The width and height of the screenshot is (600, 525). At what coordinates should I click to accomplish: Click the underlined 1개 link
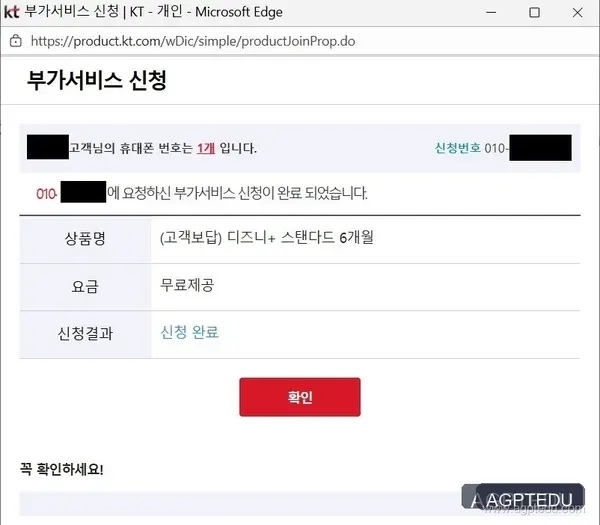click(206, 148)
